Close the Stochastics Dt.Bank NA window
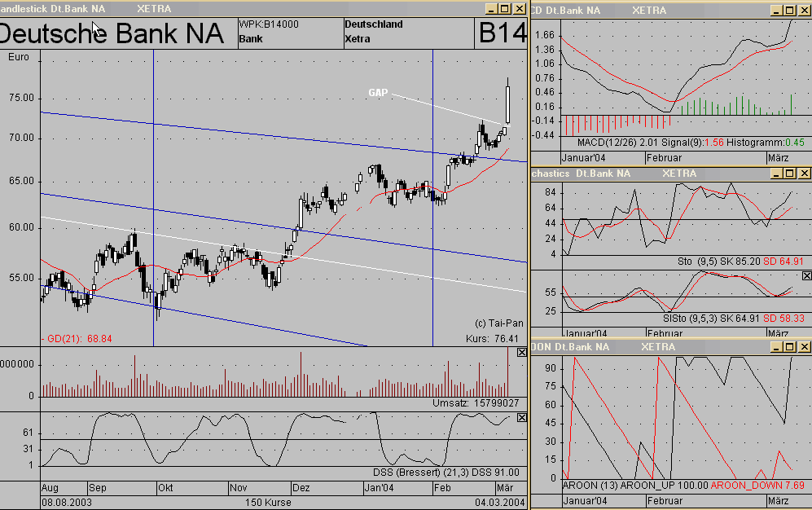The width and height of the screenshot is (812, 510). 804,174
